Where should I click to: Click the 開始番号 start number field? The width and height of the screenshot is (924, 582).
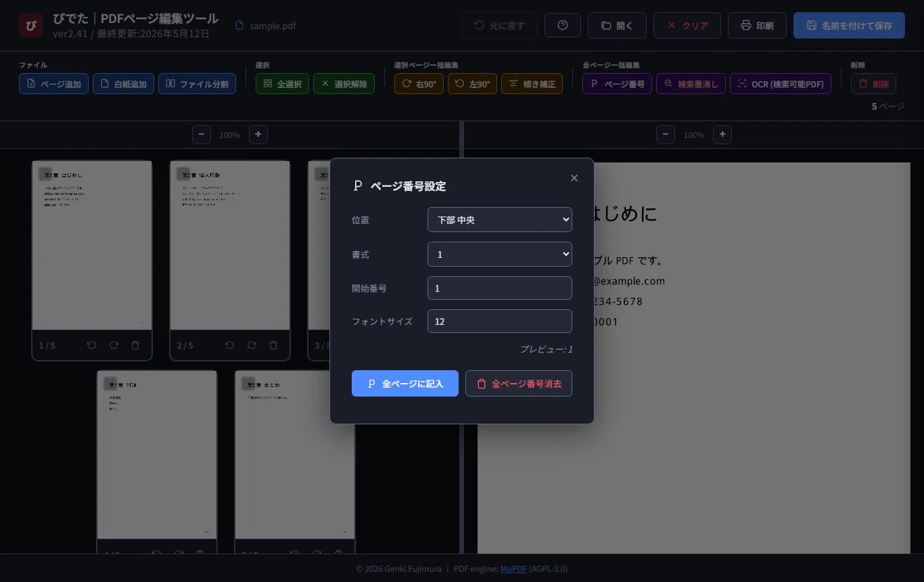[x=500, y=288]
